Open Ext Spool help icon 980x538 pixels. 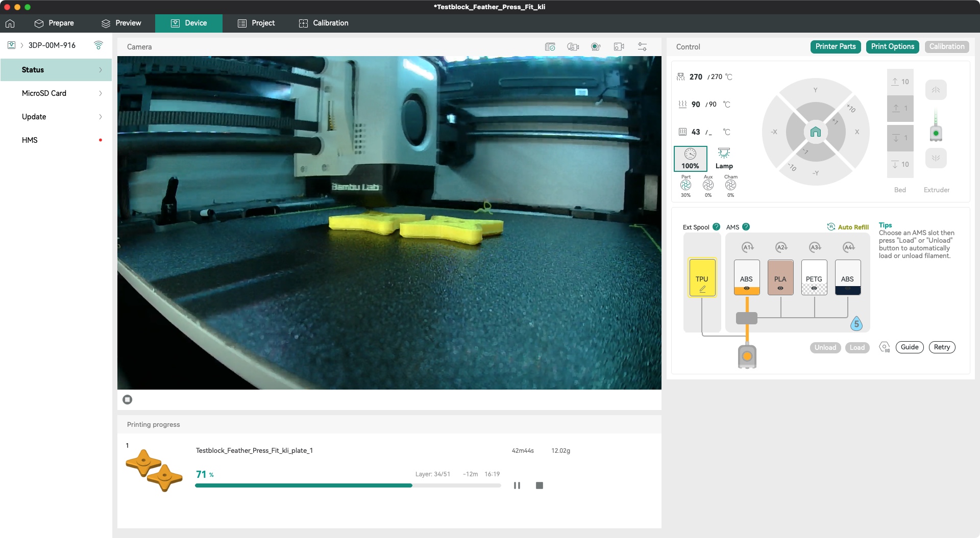click(716, 227)
